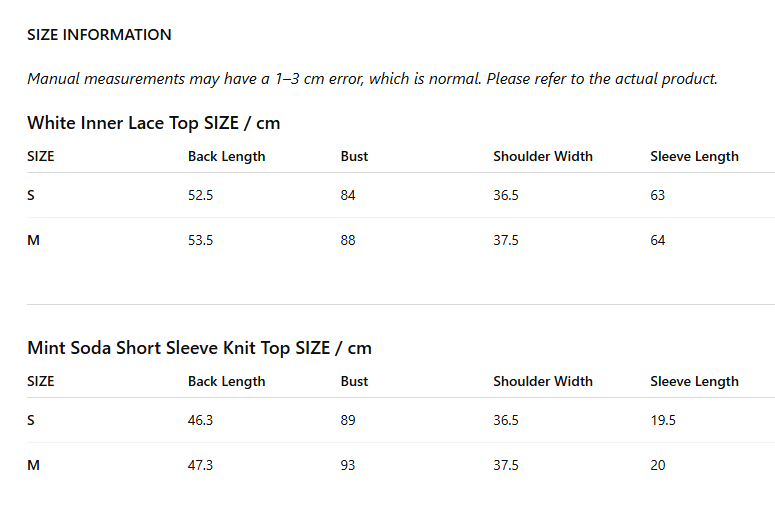
Task: Select the 47.3 back length value
Action: coord(200,465)
